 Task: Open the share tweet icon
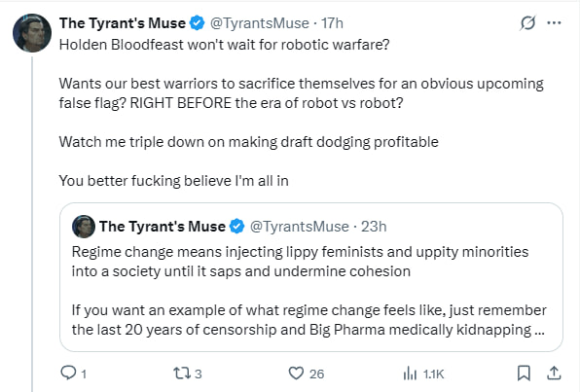(x=554, y=373)
